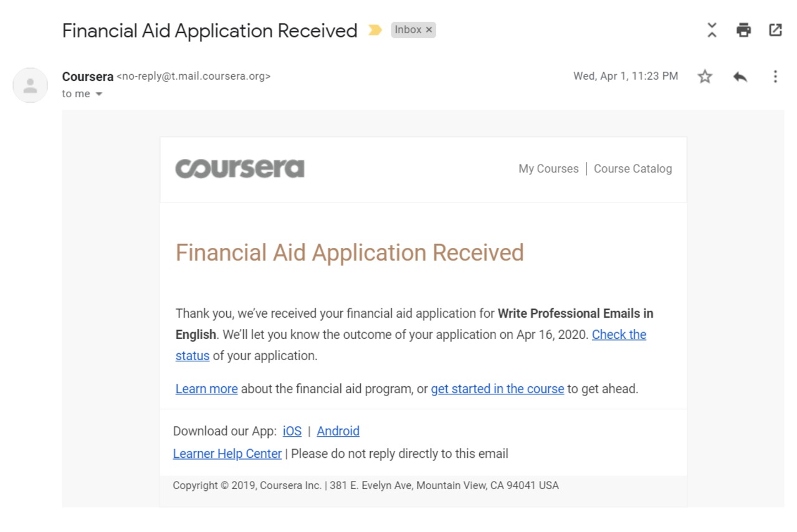The width and height of the screenshot is (797, 532).
Task: Print this email using the printer icon
Action: 743,30
